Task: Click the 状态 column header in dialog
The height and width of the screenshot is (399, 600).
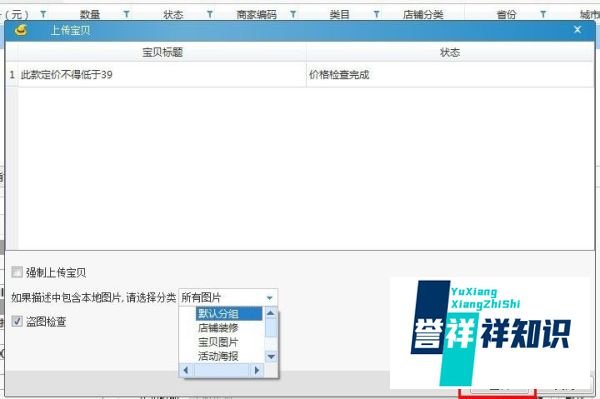Action: 450,52
